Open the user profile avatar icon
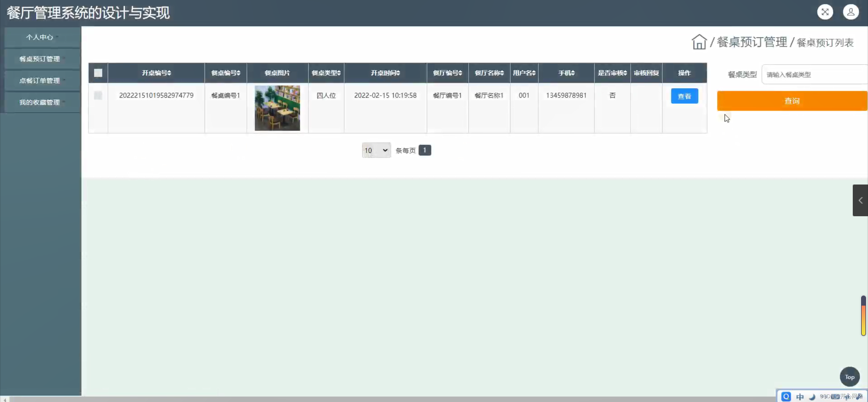This screenshot has height=402, width=868. coord(851,12)
